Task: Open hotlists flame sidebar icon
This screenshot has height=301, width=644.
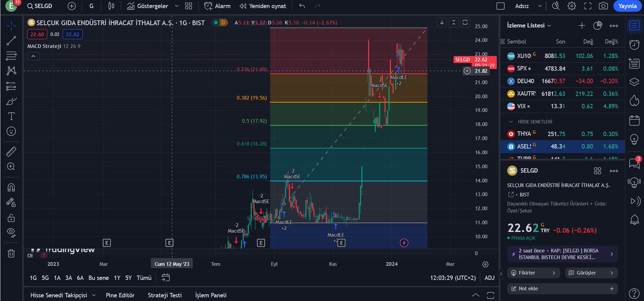Action: click(634, 101)
